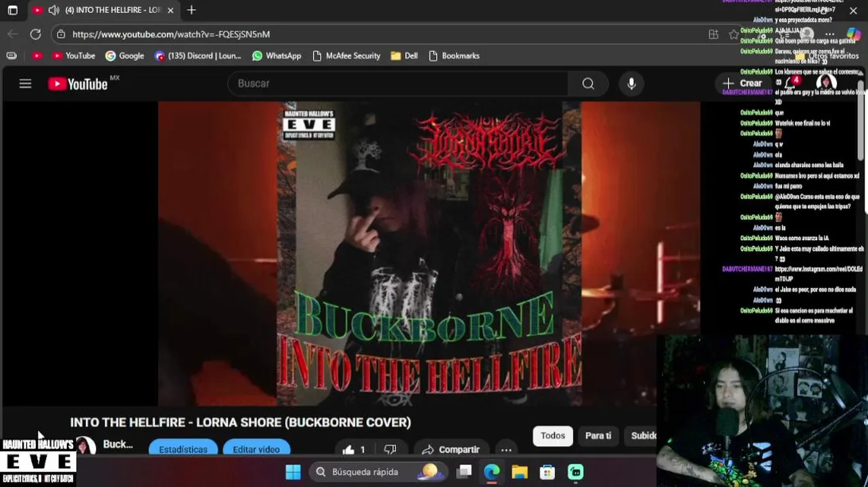Select the Subido filter chip
Screen dimensions: 868x487
pos(643,436)
